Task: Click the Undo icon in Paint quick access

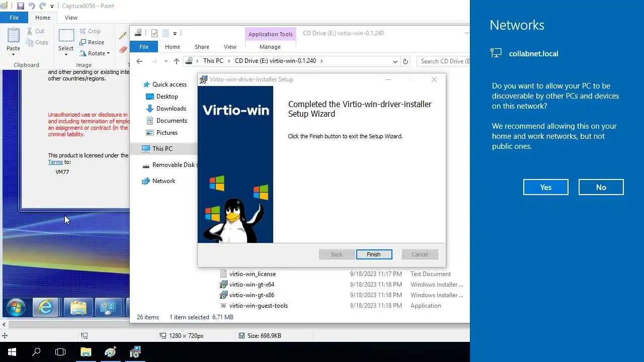Action: (32, 6)
